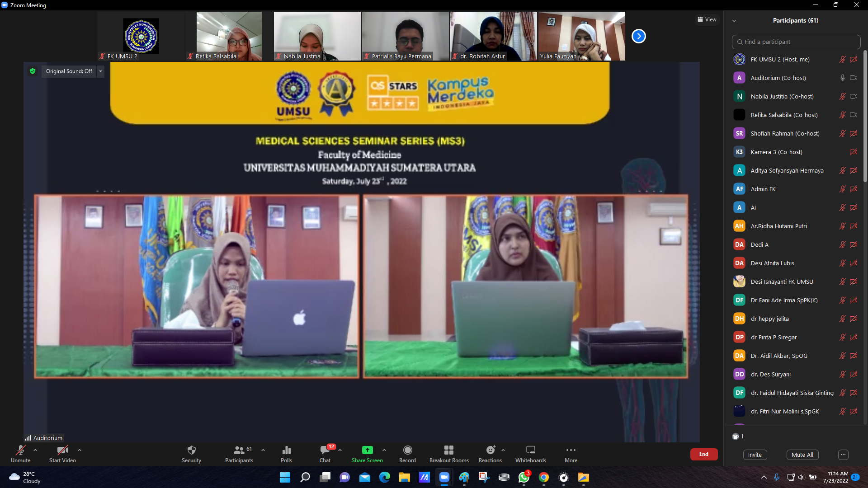Click the Windows Start button

(x=285, y=477)
